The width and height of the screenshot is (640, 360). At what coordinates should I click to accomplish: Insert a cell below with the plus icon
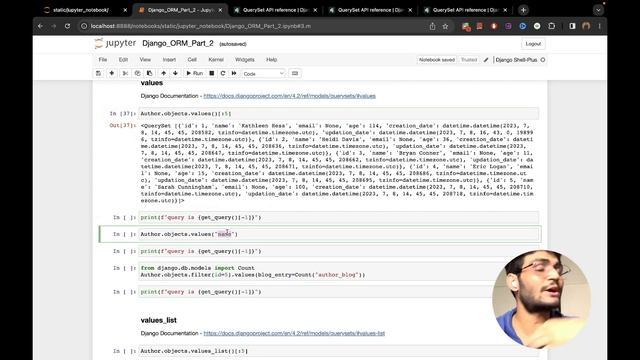[x=111, y=73]
